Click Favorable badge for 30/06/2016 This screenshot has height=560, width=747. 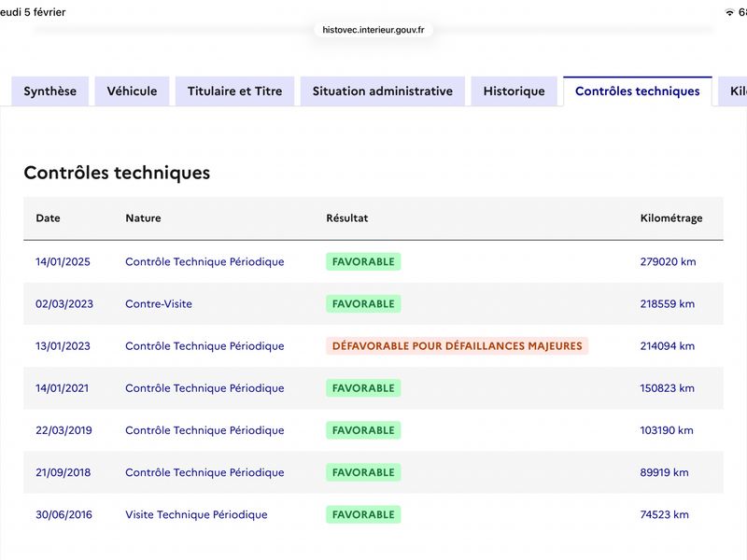pos(363,515)
